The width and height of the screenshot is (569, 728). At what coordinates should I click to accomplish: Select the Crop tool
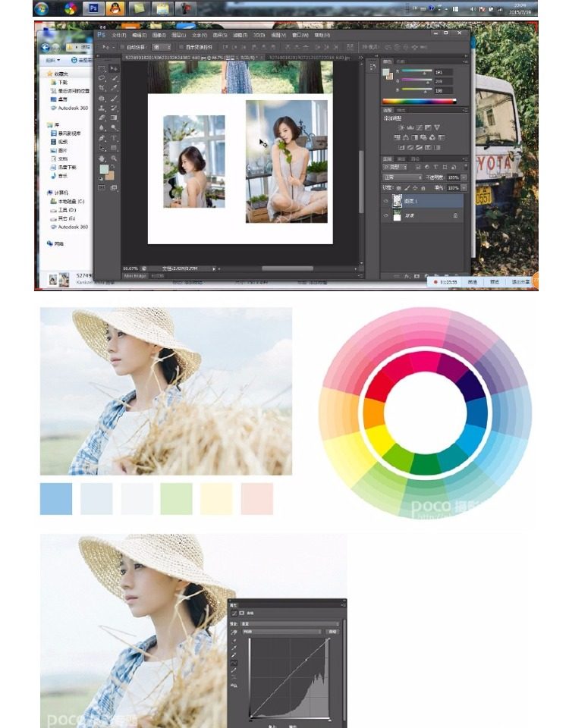click(102, 88)
